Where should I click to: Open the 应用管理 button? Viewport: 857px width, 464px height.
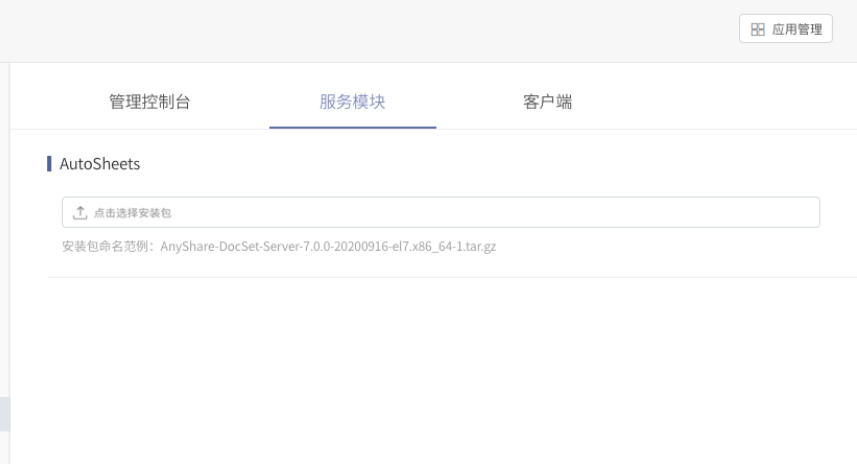point(785,29)
